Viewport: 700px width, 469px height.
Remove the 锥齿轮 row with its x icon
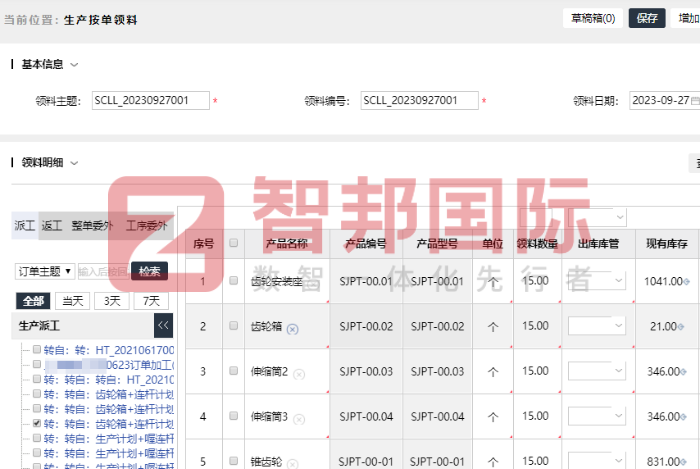(292, 464)
